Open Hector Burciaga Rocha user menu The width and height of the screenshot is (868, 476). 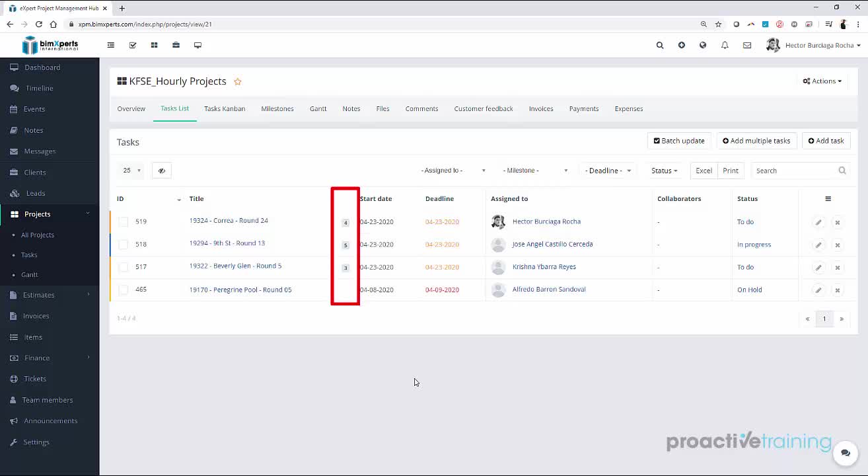[813, 45]
